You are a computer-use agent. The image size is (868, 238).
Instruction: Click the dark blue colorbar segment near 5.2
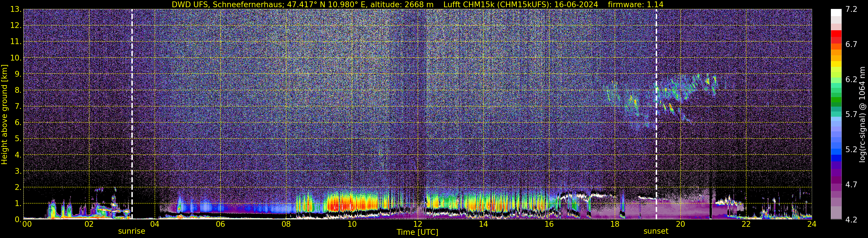point(836,158)
